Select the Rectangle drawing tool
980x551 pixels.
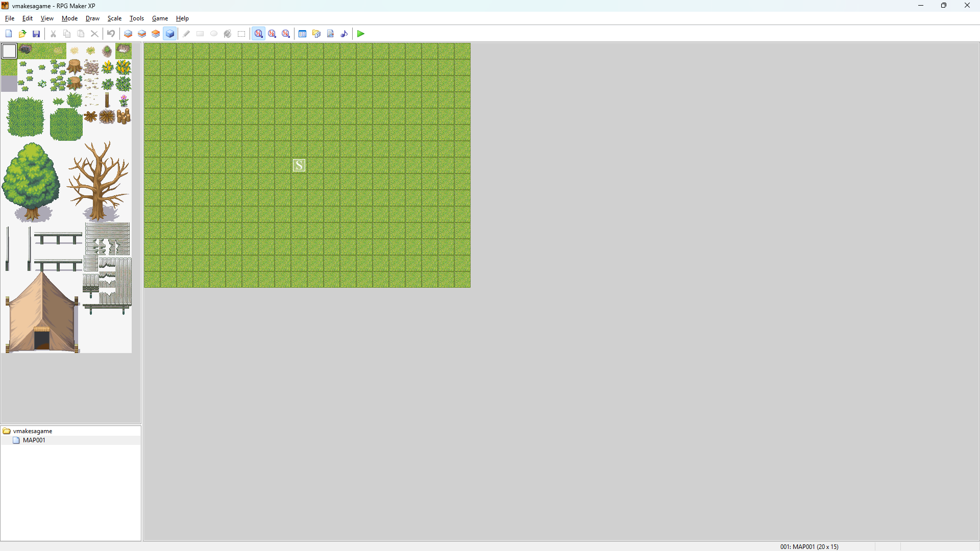click(200, 34)
